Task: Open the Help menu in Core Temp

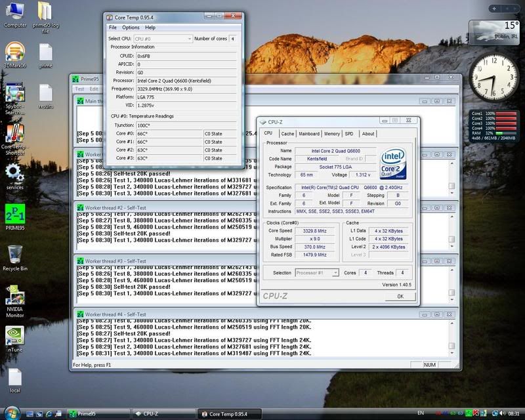Action: coord(150,28)
